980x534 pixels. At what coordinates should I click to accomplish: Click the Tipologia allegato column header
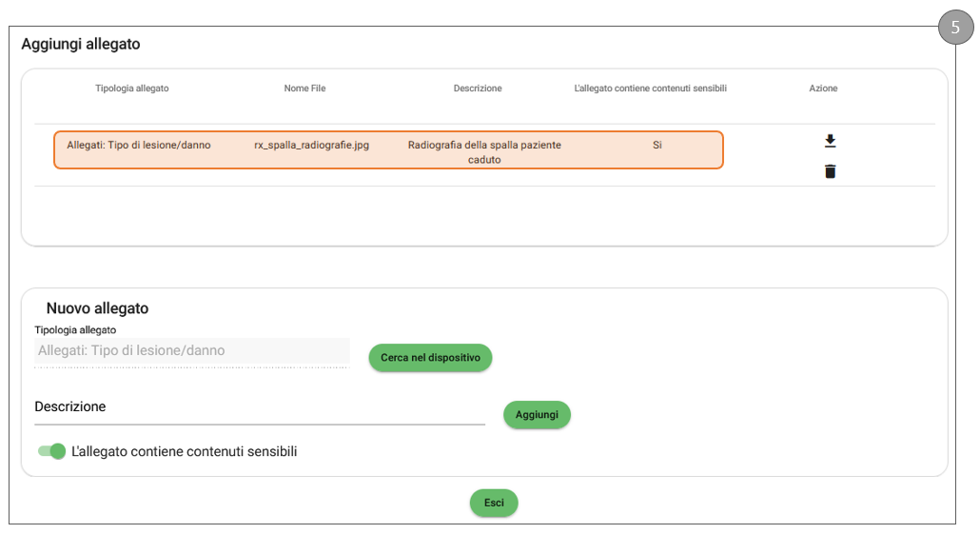tap(132, 89)
